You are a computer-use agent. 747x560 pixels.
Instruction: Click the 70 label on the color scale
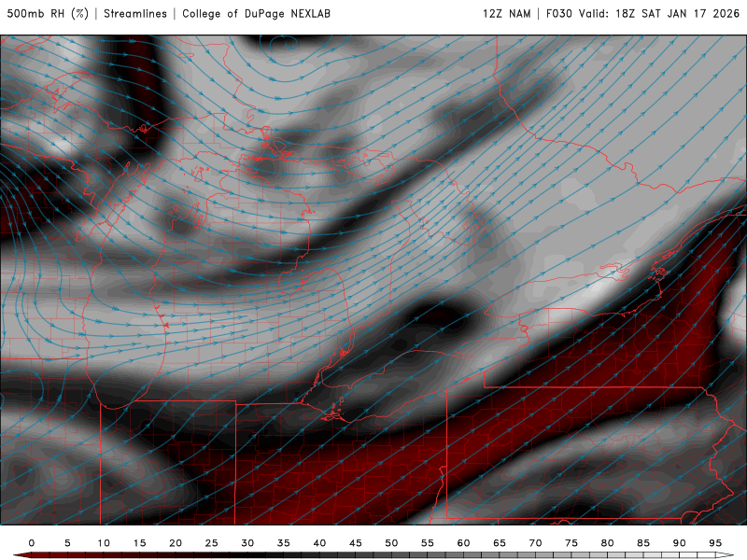pyautogui.click(x=535, y=543)
